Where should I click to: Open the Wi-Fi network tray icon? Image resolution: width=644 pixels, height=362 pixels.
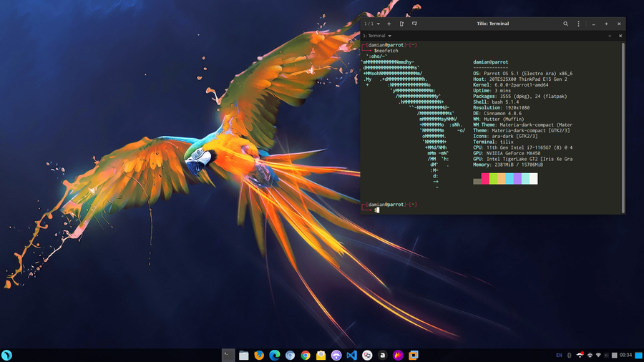point(598,356)
